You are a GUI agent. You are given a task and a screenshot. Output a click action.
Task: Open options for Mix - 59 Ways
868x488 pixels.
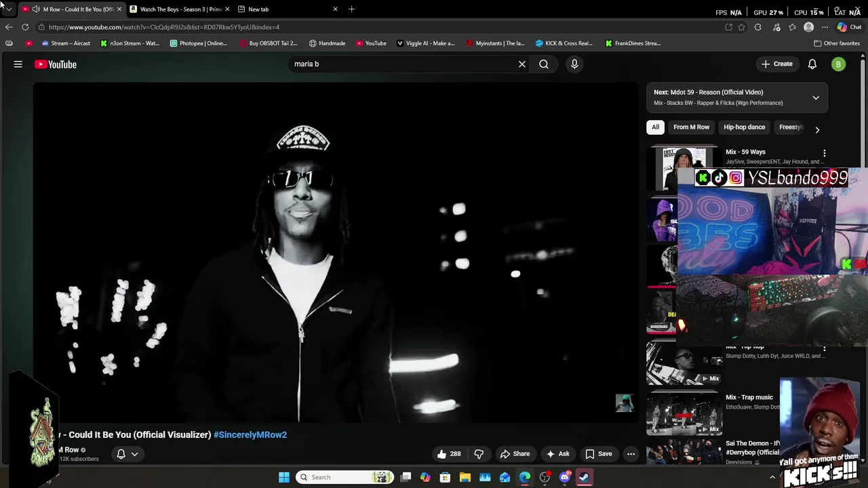click(x=825, y=153)
